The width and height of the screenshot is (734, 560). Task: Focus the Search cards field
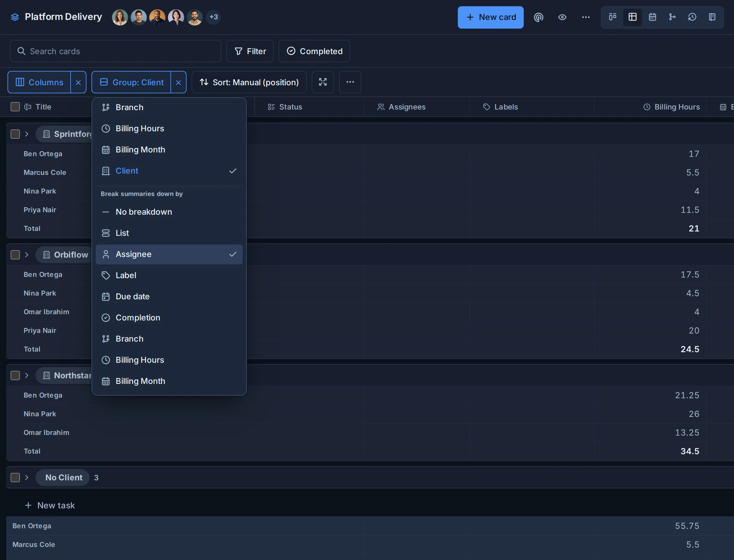pos(116,51)
